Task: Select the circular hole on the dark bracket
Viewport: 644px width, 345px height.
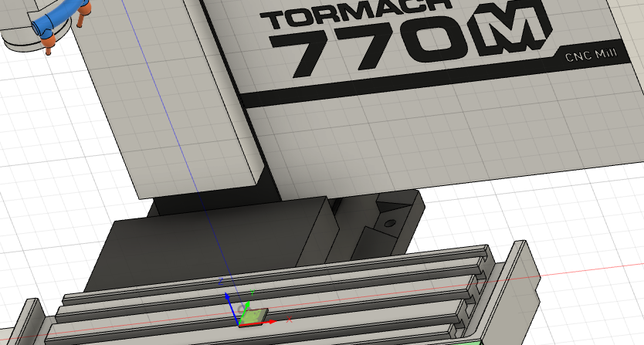Action: coord(390,224)
